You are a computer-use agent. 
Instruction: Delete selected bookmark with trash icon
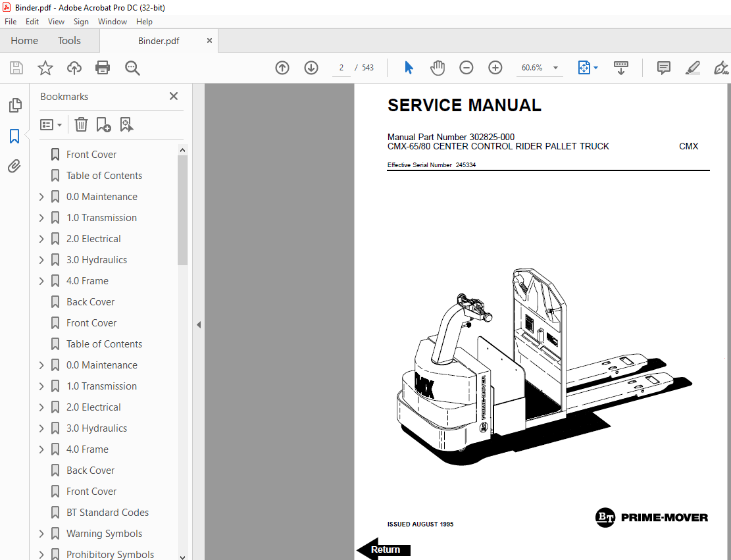coord(81,124)
